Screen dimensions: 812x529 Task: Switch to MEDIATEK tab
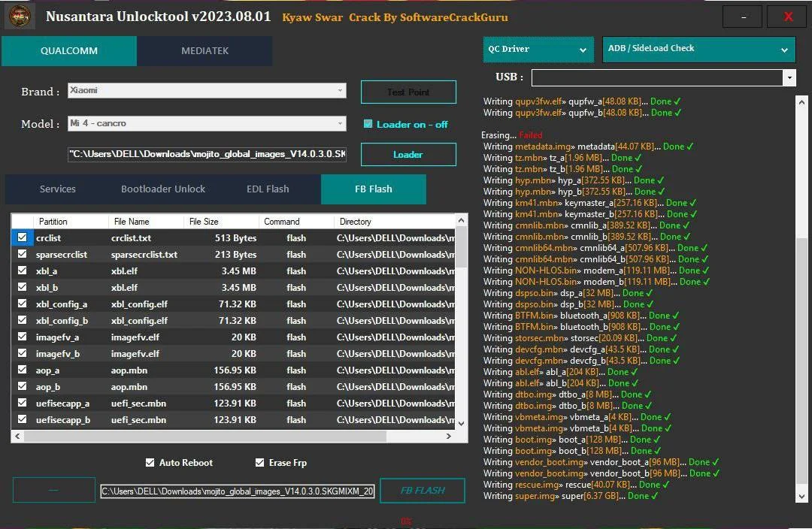pos(205,51)
